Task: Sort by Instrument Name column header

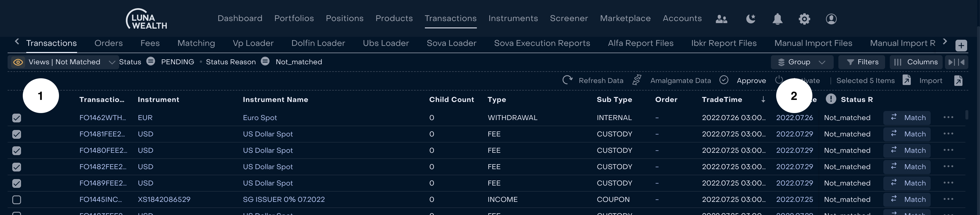Action: [x=275, y=99]
